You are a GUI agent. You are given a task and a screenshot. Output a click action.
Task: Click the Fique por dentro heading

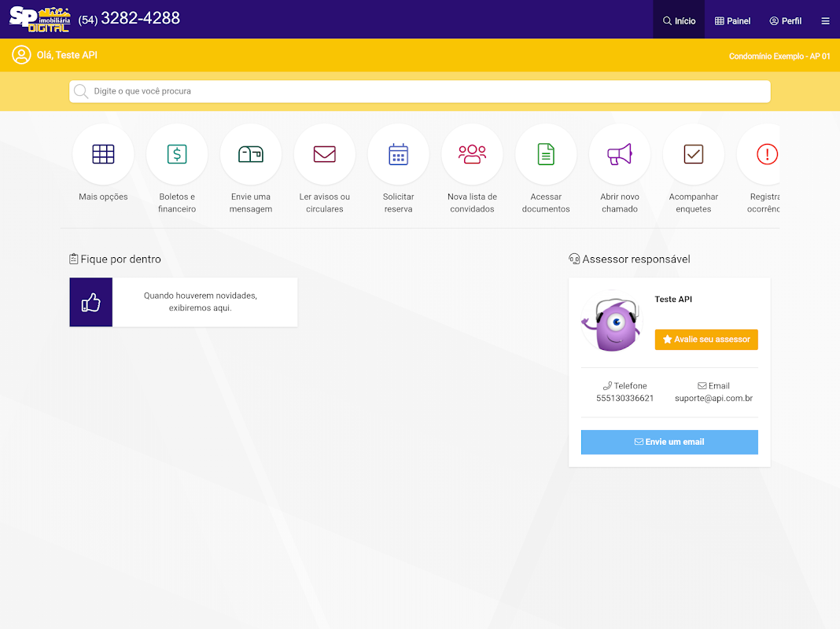(x=115, y=259)
